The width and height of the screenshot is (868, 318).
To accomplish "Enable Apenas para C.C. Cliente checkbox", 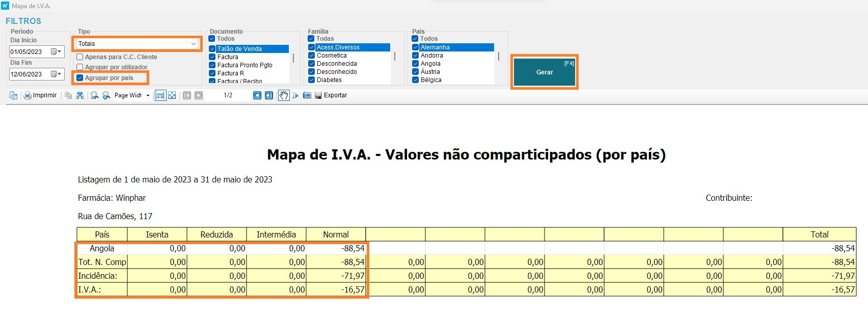I will pos(80,57).
